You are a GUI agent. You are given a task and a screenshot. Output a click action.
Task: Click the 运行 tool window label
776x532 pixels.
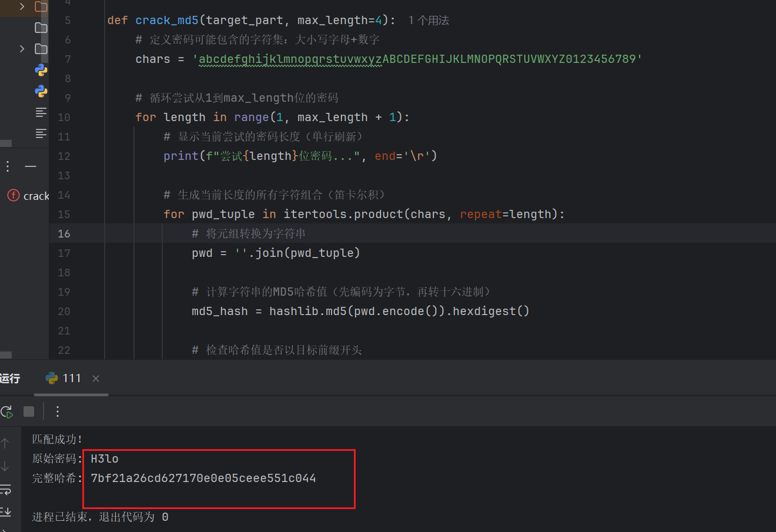(x=10, y=378)
